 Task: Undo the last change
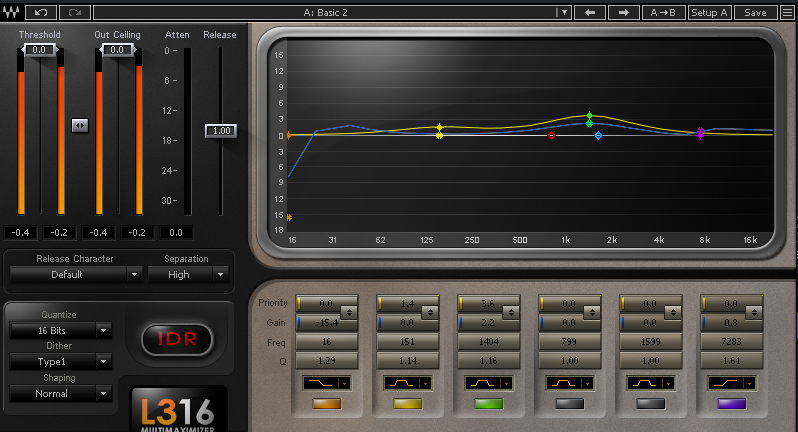[x=40, y=12]
